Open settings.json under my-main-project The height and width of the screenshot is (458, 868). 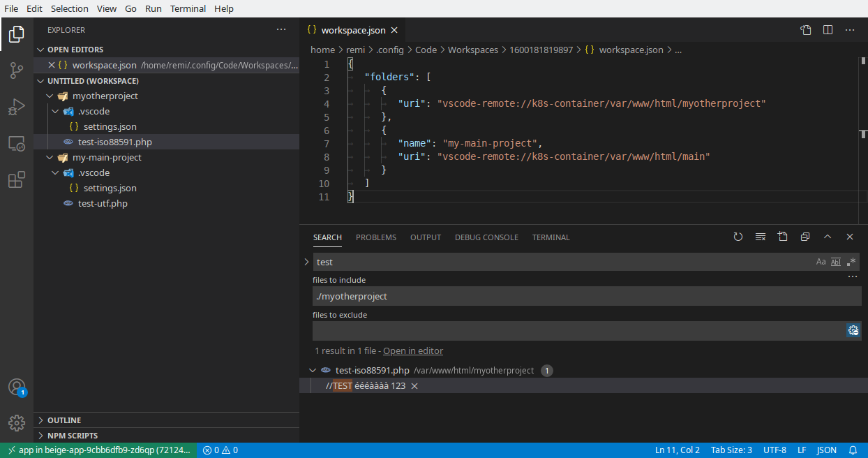tap(166, 189)
